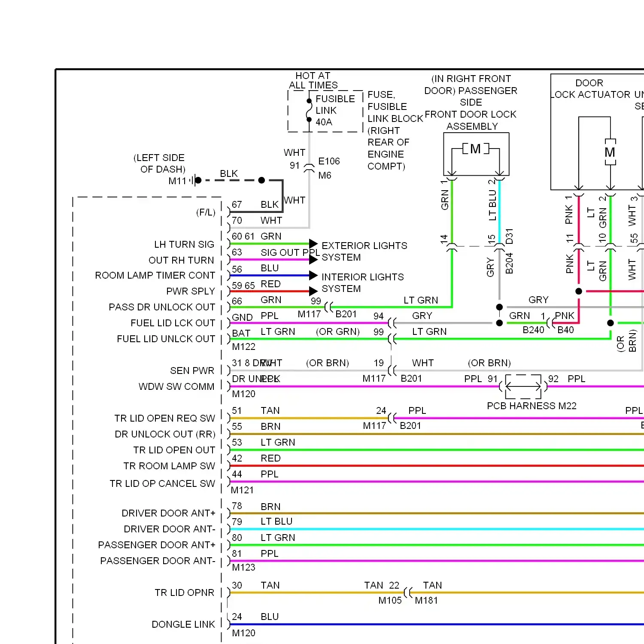Click EXTERIOR LIGHTS SYSTEM reference text
This screenshot has width=644, height=644.
pyautogui.click(x=364, y=252)
